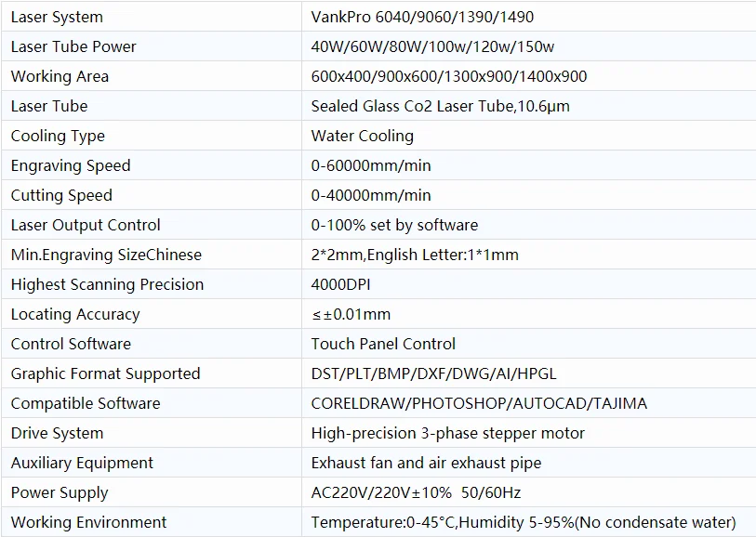Select 'Graphic Format Supported' label

105,373
